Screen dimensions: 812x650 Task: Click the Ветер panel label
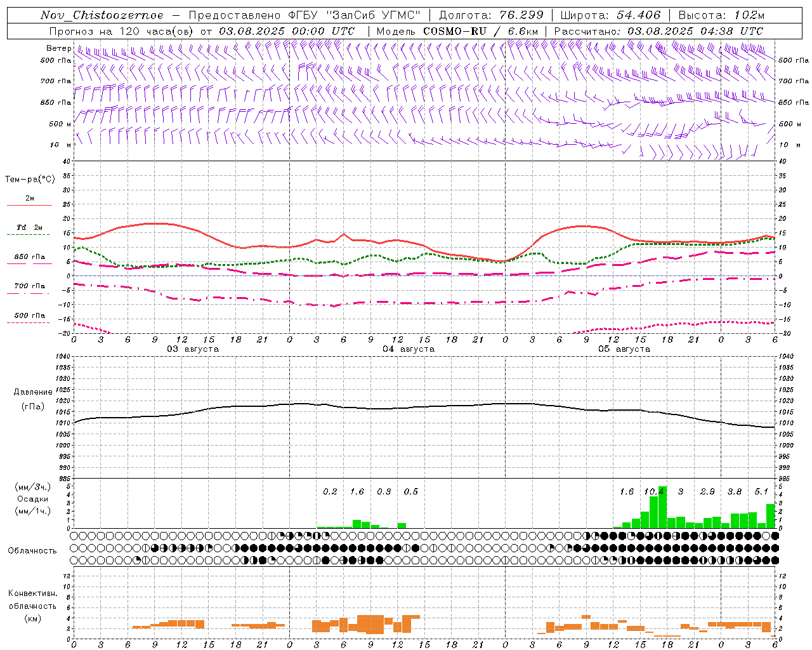click(x=58, y=48)
